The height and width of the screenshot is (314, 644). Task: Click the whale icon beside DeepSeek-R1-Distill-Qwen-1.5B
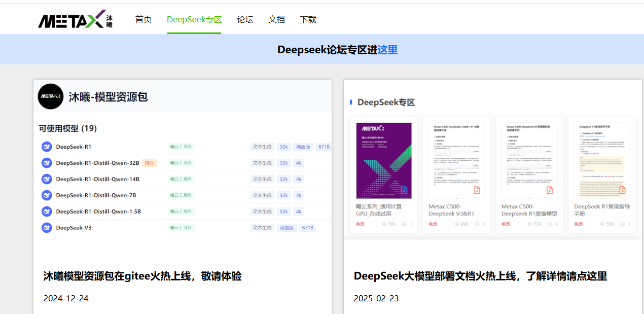click(47, 212)
